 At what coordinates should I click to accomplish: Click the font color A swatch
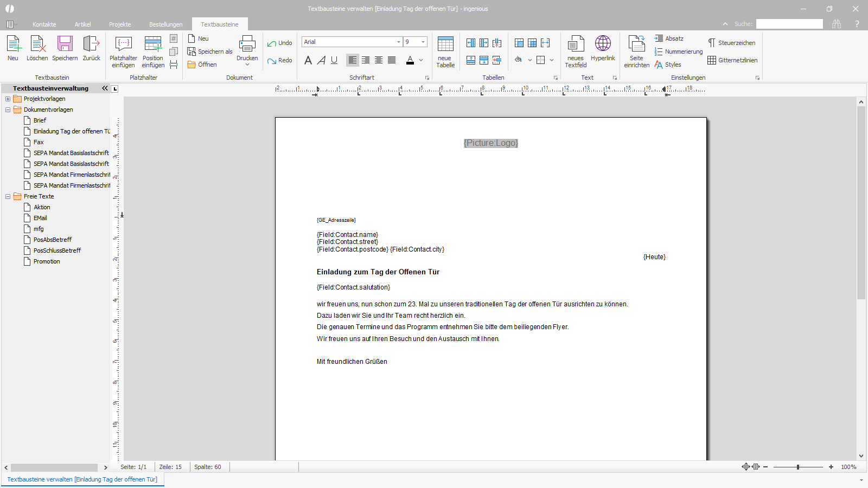(x=410, y=60)
